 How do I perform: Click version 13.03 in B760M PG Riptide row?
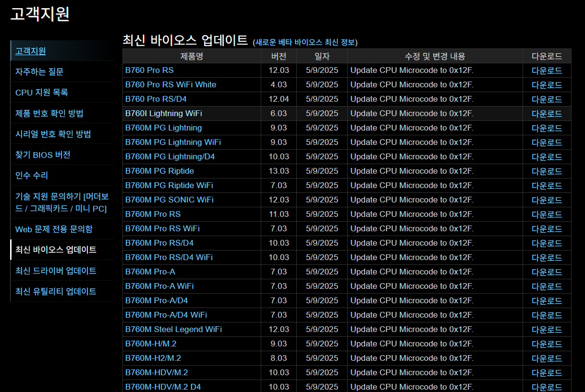point(279,171)
